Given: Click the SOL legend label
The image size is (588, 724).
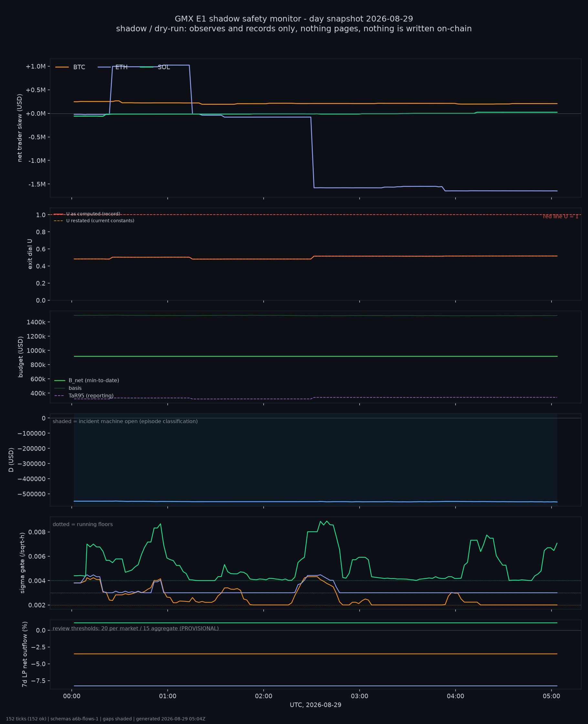Looking at the screenshot, I should coord(164,67).
